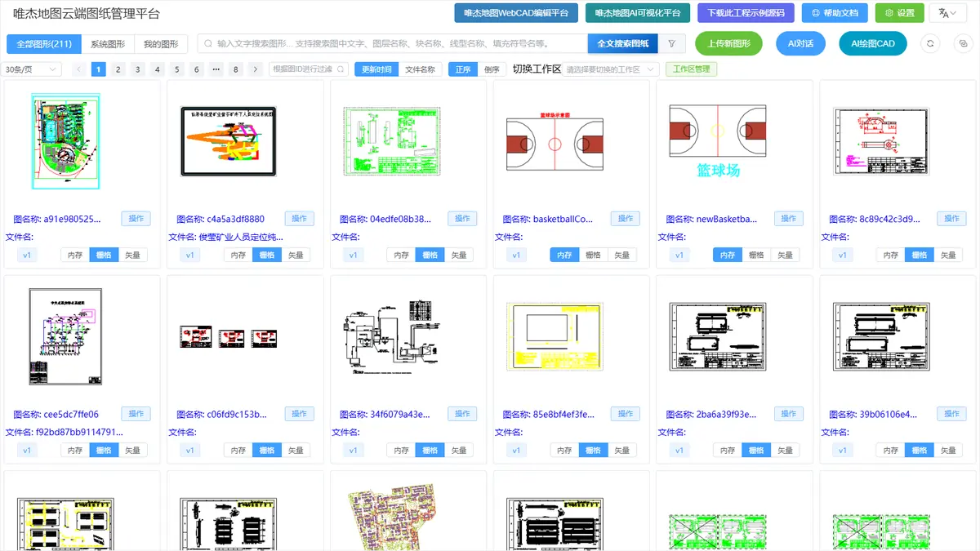This screenshot has width=980, height=551.
Task: Open thumbnail of map 85e8bf4ef3fe
Action: pos(555,336)
